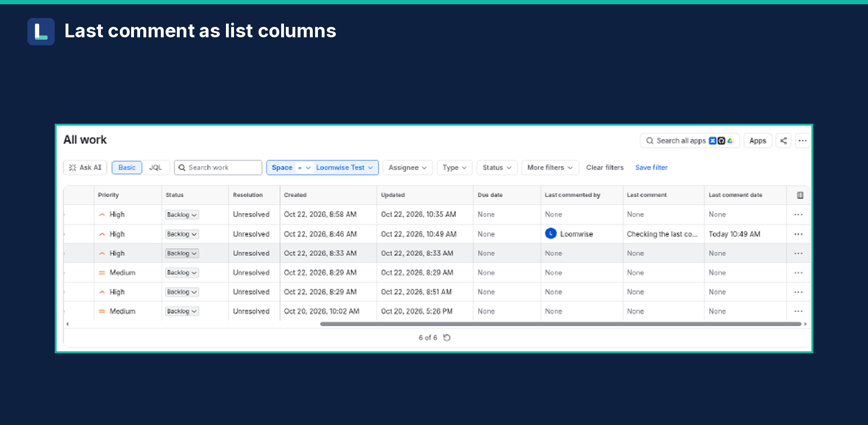Open Backlog status dropdown in the Oct 20 row
Screen dimensions: 868x425
pyautogui.click(x=182, y=312)
